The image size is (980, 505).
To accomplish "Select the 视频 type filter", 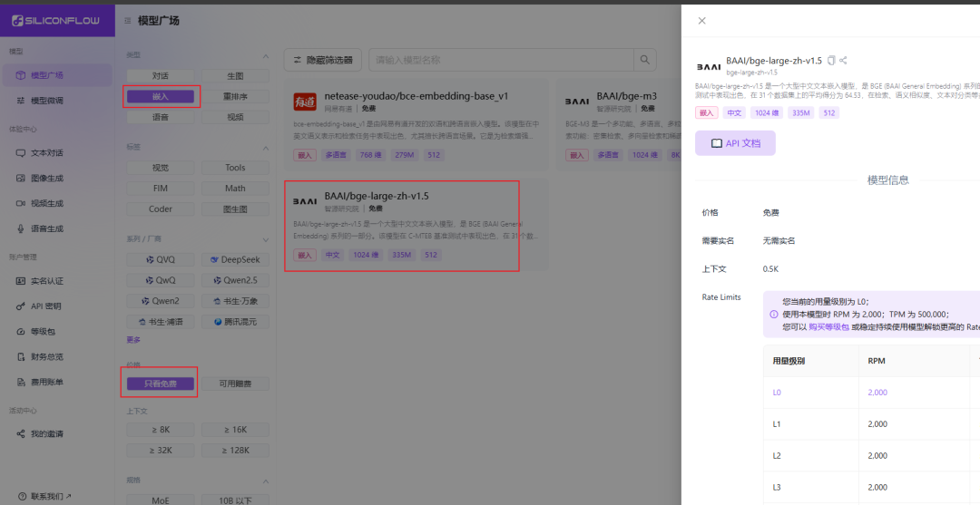I will [235, 117].
